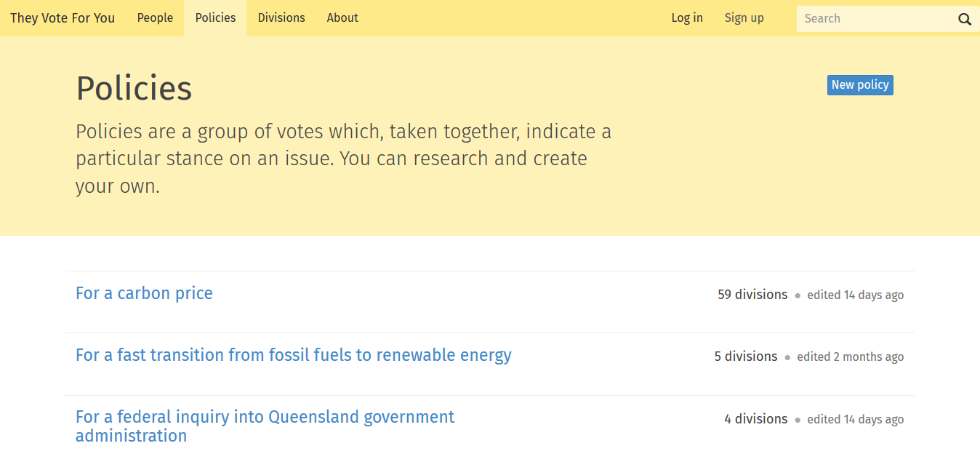
Task: Click the search magnifier icon
Action: tap(964, 19)
